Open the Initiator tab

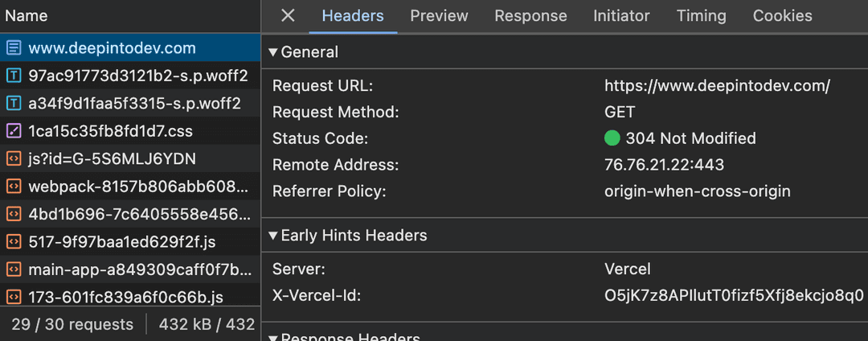pos(621,16)
